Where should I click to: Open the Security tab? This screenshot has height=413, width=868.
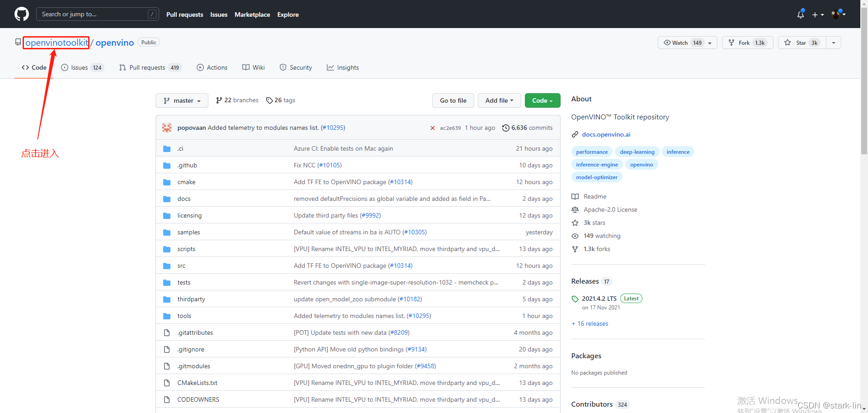tap(296, 67)
